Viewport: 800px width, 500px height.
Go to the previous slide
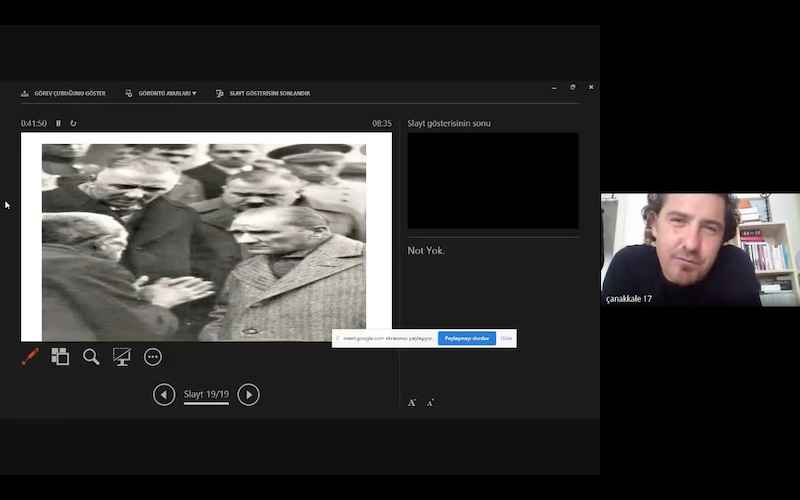tap(164, 395)
